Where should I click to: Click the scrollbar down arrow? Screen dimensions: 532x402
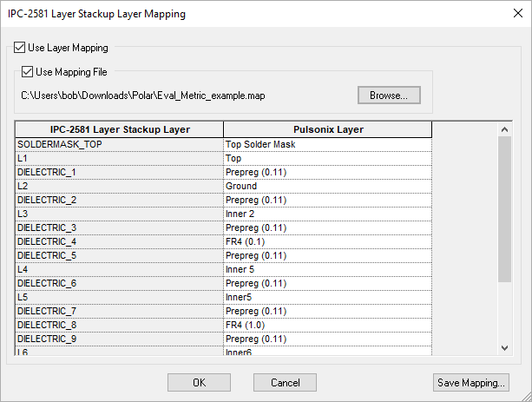coord(505,347)
